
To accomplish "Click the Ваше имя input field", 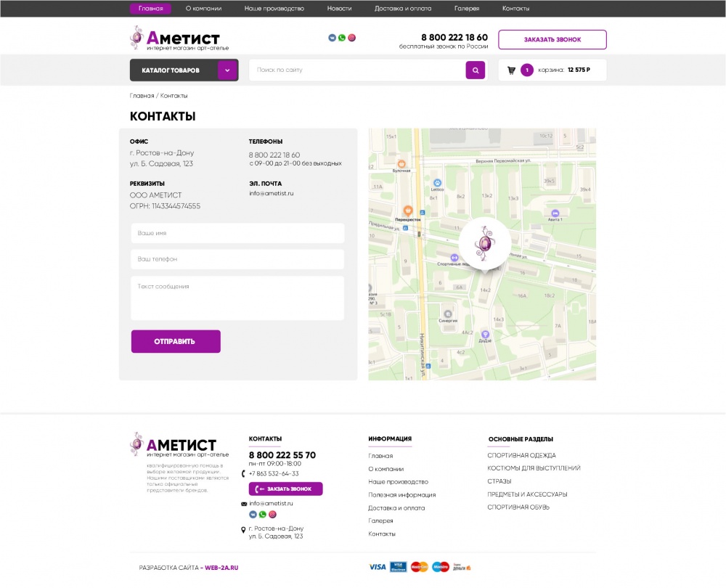I will pos(237,234).
